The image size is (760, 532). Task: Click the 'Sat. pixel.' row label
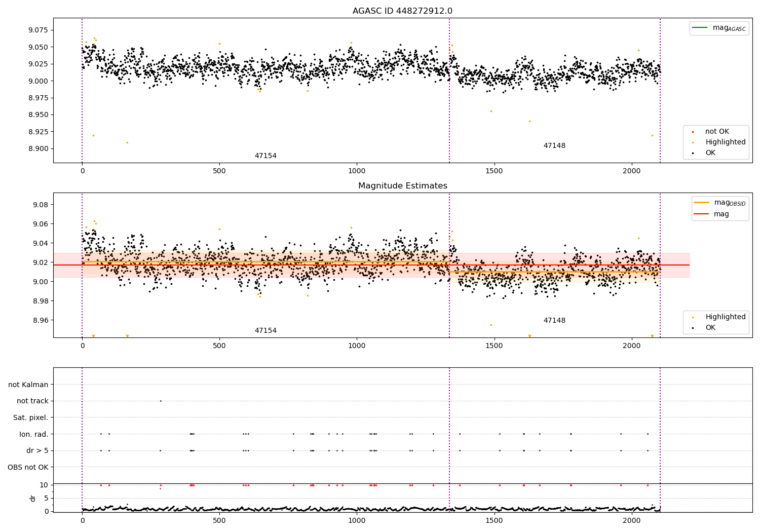pyautogui.click(x=31, y=417)
